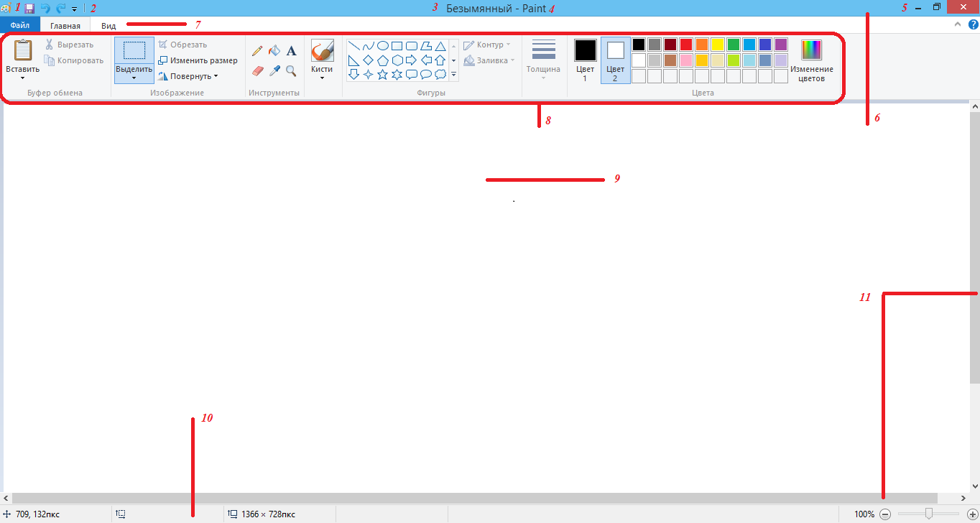
Task: Click the Save icon in quick access toolbar
Action: tap(29, 8)
